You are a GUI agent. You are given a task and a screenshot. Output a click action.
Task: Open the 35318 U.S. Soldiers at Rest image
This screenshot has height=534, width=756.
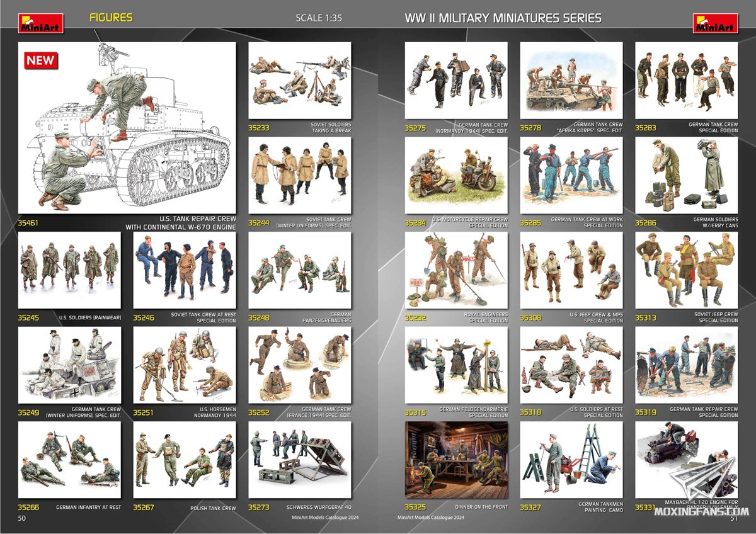tap(571, 365)
